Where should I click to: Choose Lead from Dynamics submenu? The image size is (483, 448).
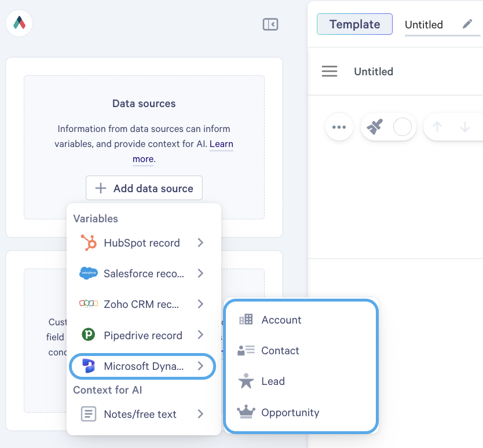pyautogui.click(x=301, y=381)
